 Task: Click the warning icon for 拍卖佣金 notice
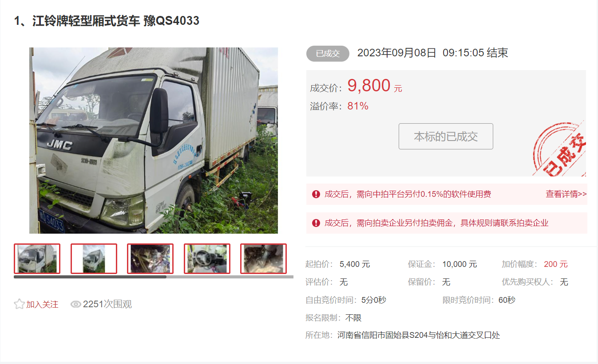pyautogui.click(x=316, y=223)
